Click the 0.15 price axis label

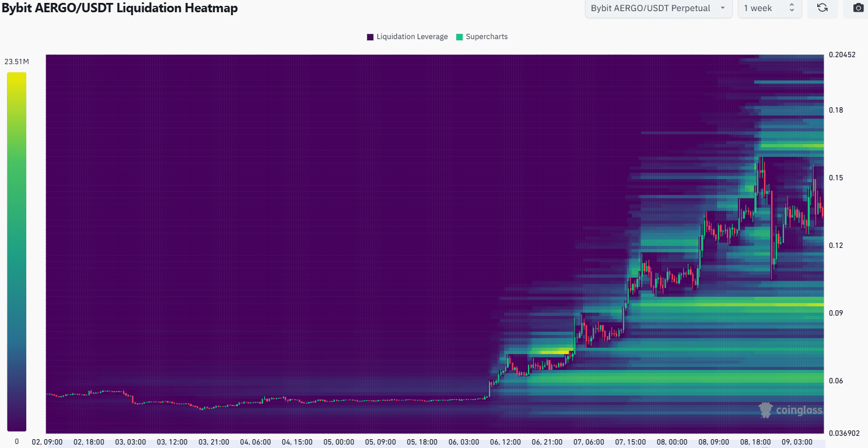pyautogui.click(x=836, y=178)
